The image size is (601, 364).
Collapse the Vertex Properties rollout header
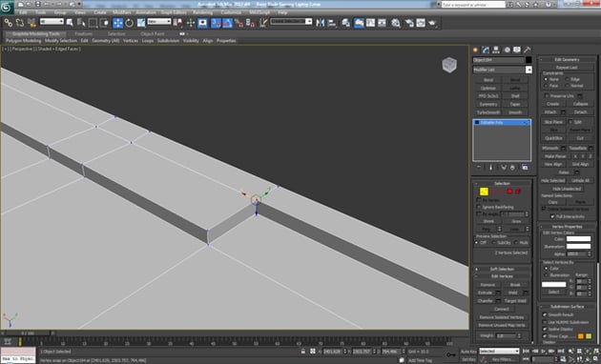point(568,227)
